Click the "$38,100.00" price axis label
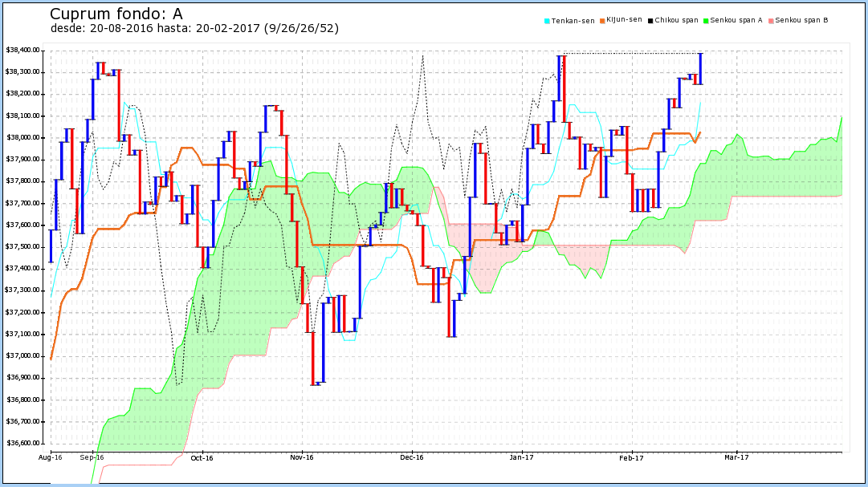This screenshot has height=487, width=868. (22, 116)
